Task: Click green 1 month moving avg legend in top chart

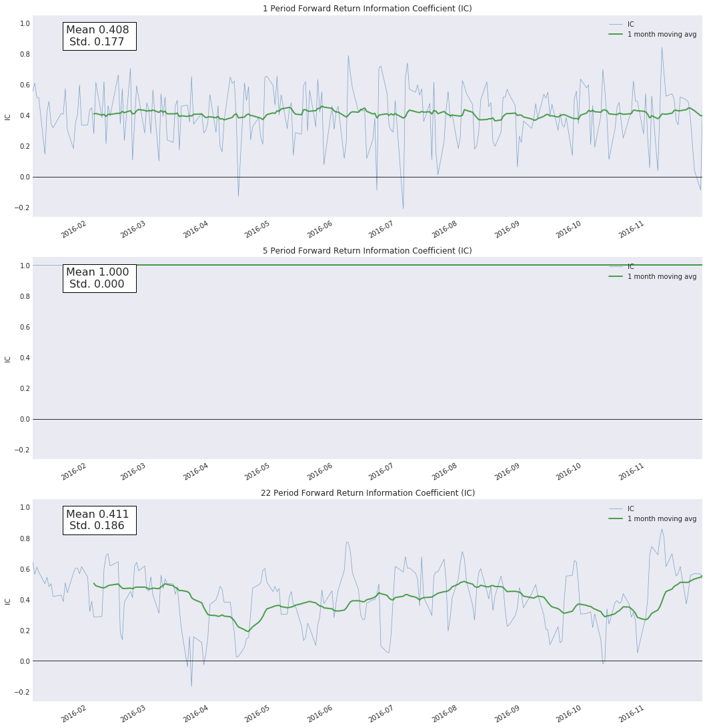Action: coord(652,34)
